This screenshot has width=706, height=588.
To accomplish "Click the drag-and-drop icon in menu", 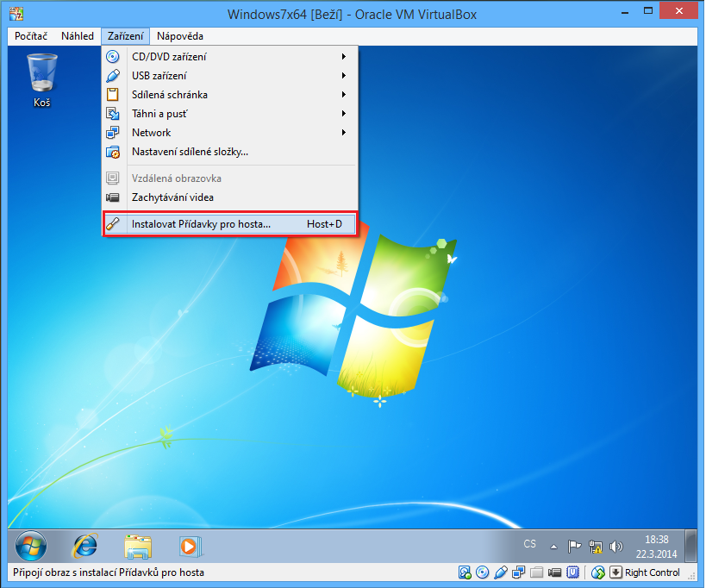I will 113,114.
